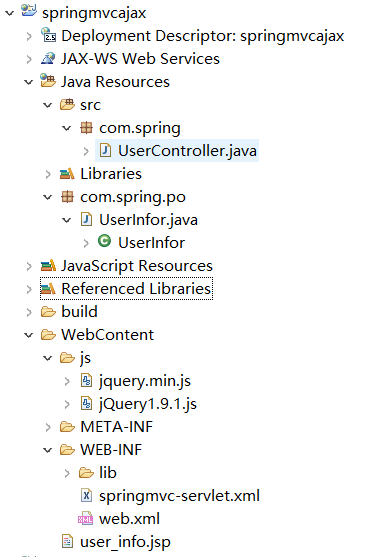Viewport: 379px width, 557px height.
Task: Click the JavaScript Resources icon
Action: point(48,265)
